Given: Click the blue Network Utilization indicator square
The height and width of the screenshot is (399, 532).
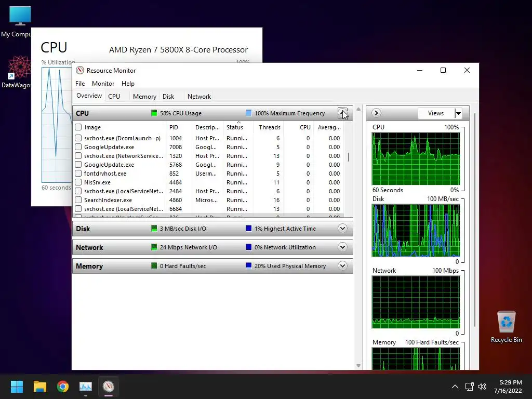Looking at the screenshot, I should coord(249,247).
